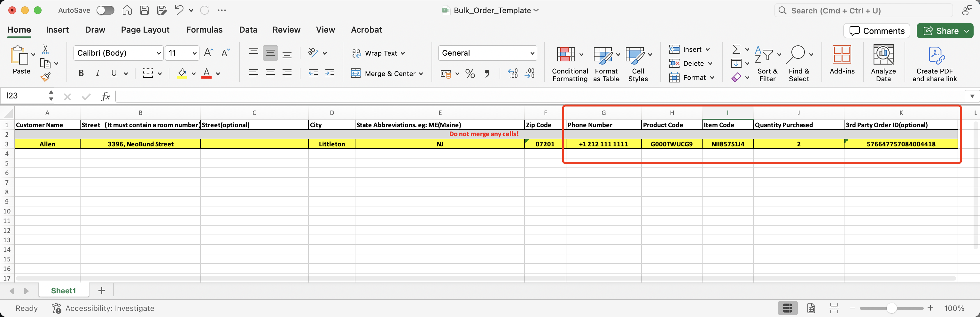The image size is (980, 317).
Task: Click the Insert Function fx icon
Action: (105, 96)
